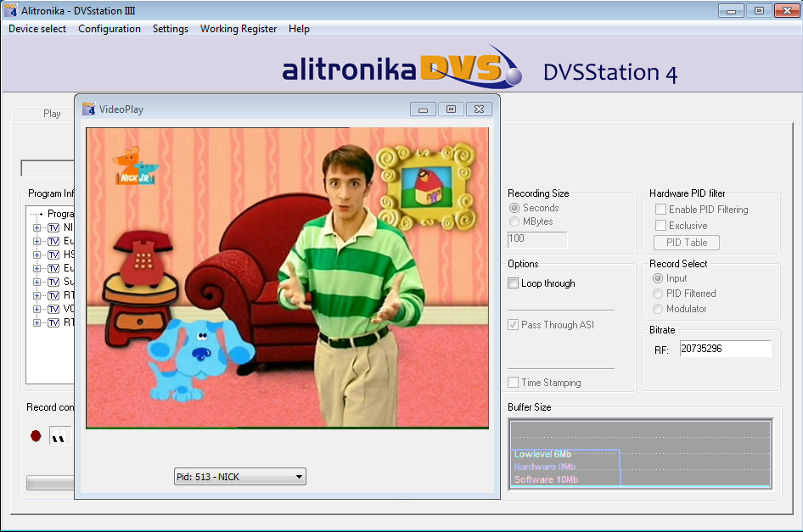Click the record progress bar
The width and height of the screenshot is (803, 532).
click(x=49, y=483)
